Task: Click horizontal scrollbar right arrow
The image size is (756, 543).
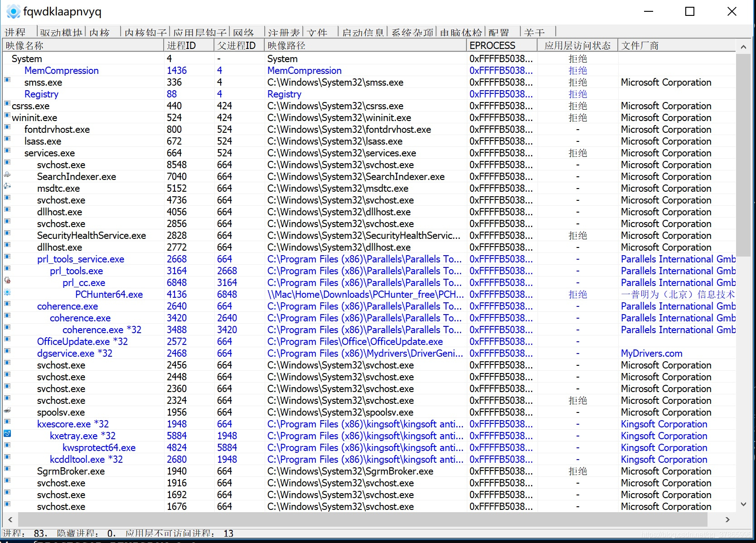Action: click(727, 519)
